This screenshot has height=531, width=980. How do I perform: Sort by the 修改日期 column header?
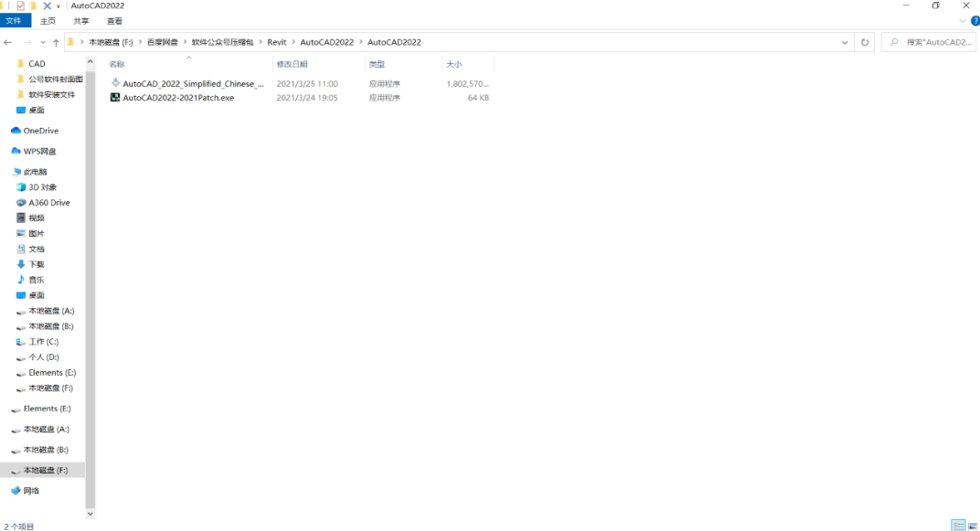pyautogui.click(x=292, y=64)
